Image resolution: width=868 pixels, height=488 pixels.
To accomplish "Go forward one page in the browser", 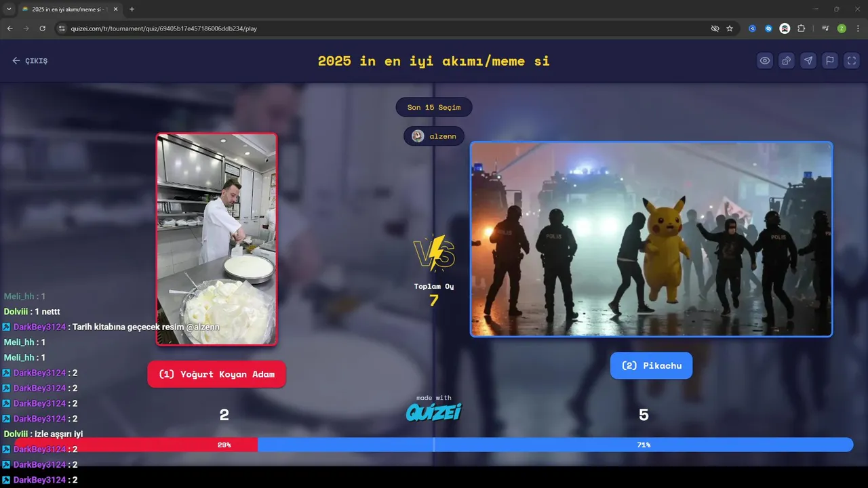I will tap(26, 28).
